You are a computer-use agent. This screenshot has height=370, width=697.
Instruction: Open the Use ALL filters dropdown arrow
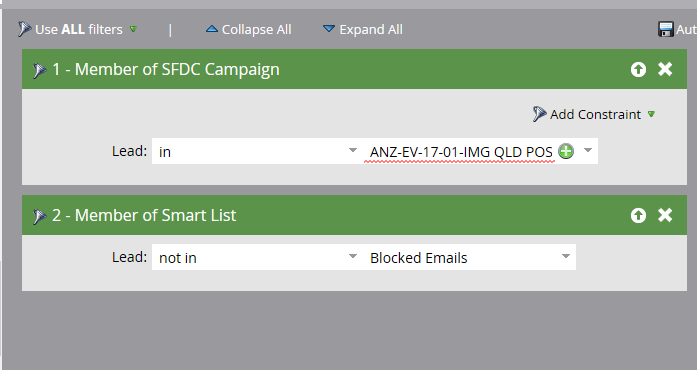click(x=133, y=29)
